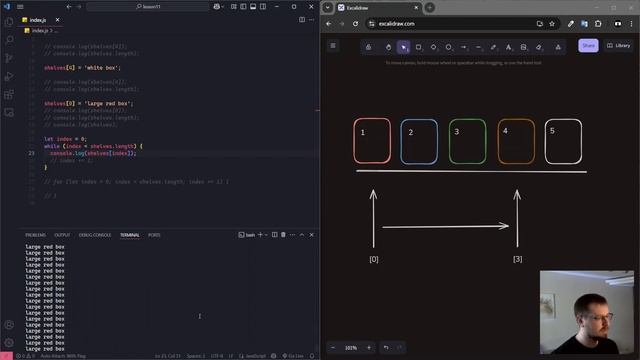Open new terminal launch profile dropdown

tap(267, 235)
